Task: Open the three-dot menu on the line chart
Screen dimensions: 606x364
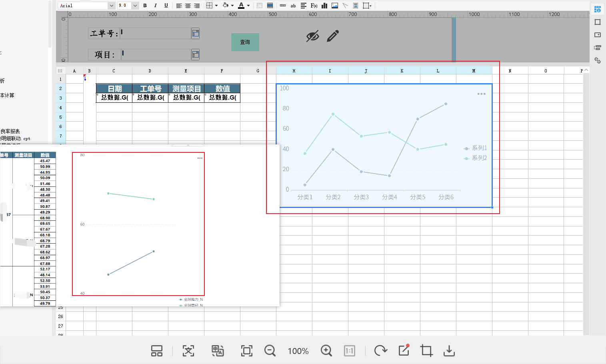Action: [482, 94]
